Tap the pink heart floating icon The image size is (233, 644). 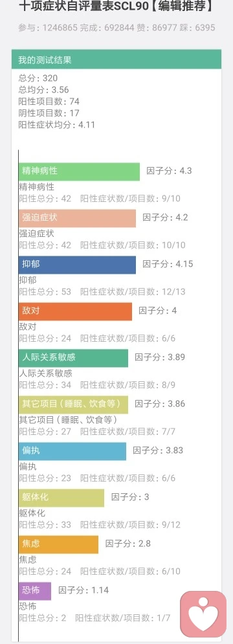[203, 614]
